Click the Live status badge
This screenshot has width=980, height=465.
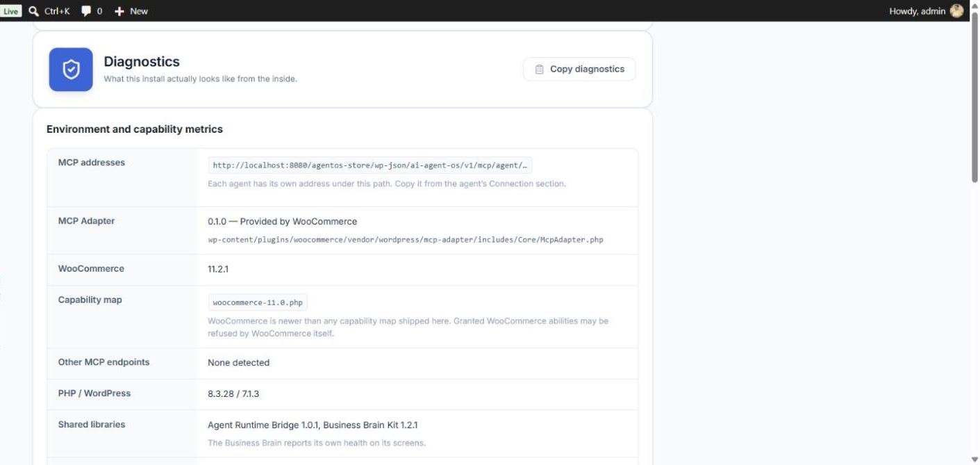(x=10, y=11)
